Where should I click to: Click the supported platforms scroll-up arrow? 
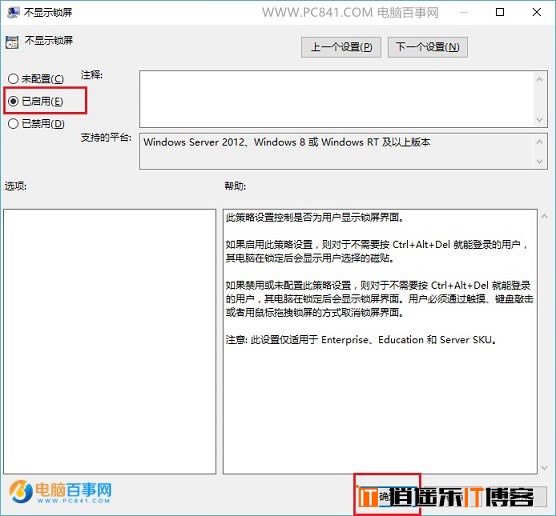(540, 142)
